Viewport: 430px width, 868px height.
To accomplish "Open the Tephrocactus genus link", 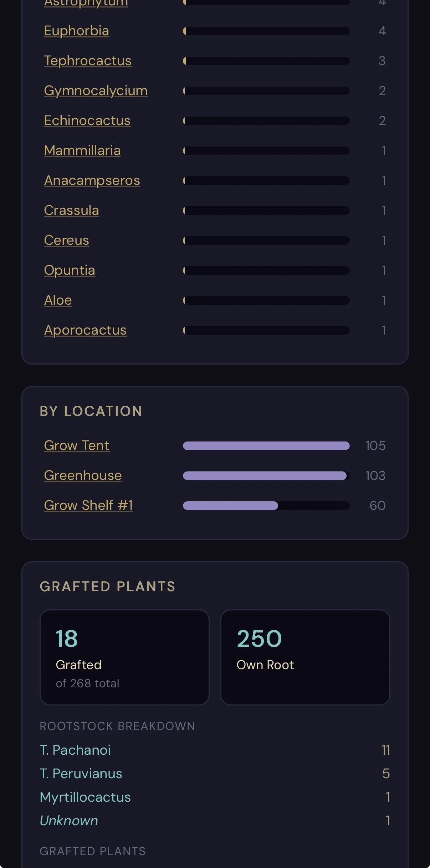I will (88, 61).
